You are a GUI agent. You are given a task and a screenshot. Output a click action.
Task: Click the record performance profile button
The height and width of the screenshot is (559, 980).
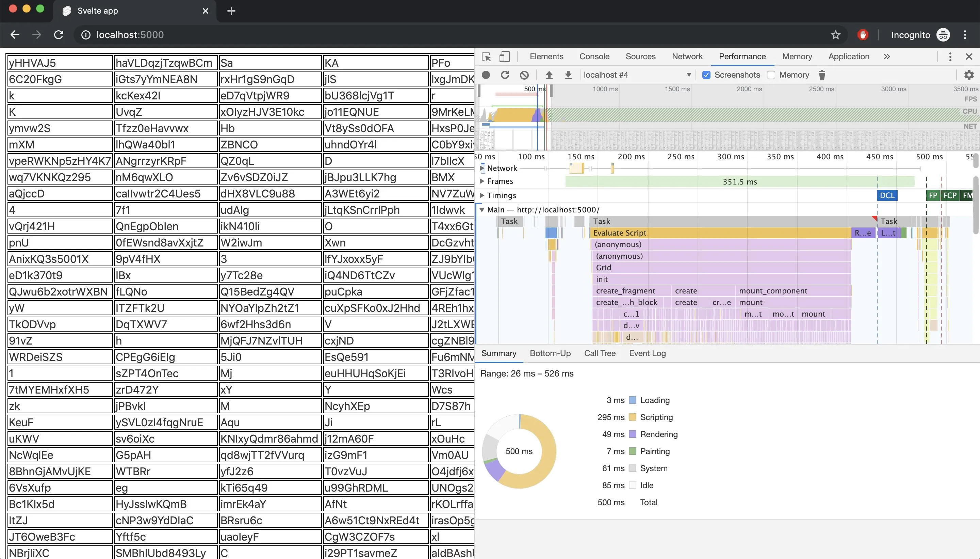[x=486, y=75]
